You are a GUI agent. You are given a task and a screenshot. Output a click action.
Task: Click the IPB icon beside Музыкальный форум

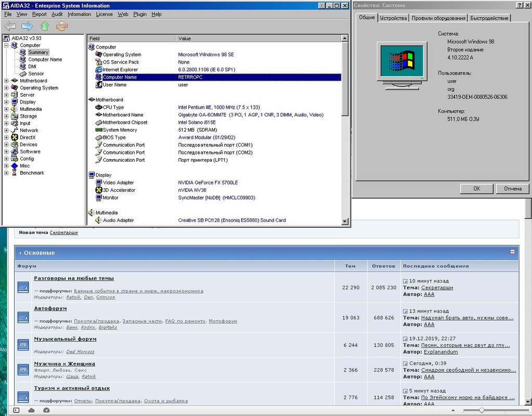coord(23,344)
